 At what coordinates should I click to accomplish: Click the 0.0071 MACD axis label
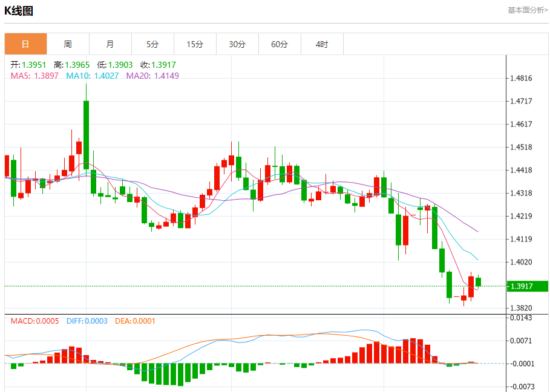[521, 341]
